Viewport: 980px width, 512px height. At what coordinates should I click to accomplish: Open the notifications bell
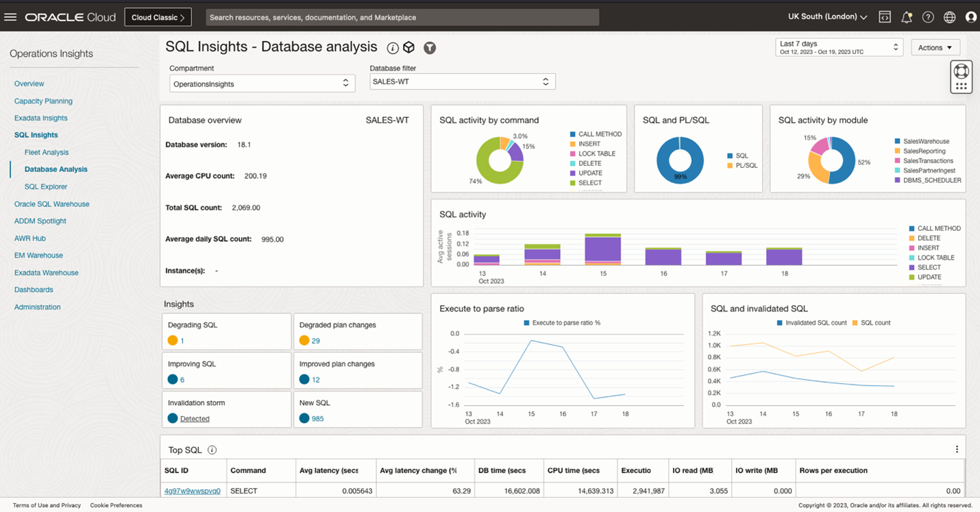click(906, 17)
